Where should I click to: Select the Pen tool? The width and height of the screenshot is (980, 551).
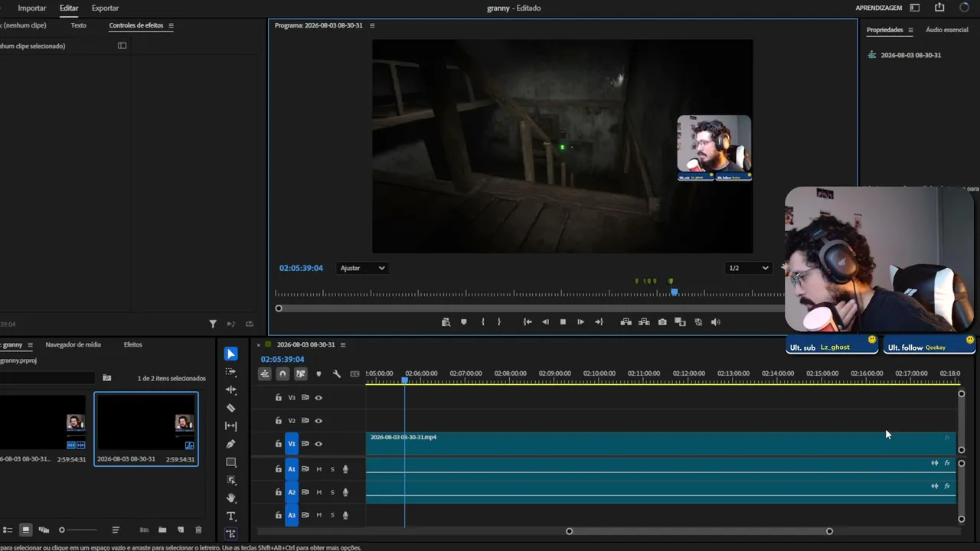[231, 444]
